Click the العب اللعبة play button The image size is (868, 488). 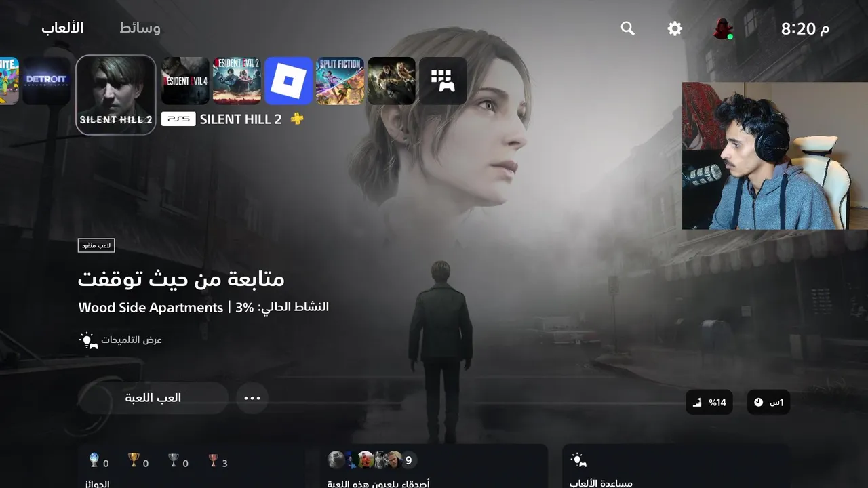[x=153, y=398]
